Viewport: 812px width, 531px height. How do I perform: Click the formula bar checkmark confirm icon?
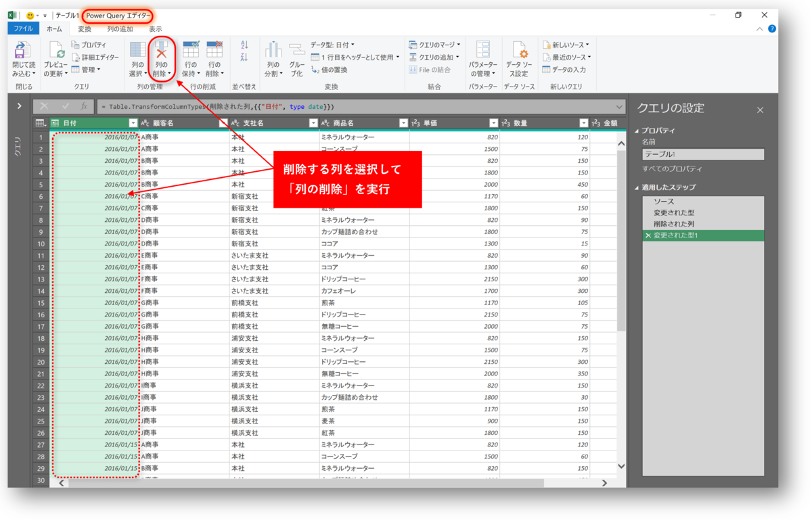[x=65, y=106]
